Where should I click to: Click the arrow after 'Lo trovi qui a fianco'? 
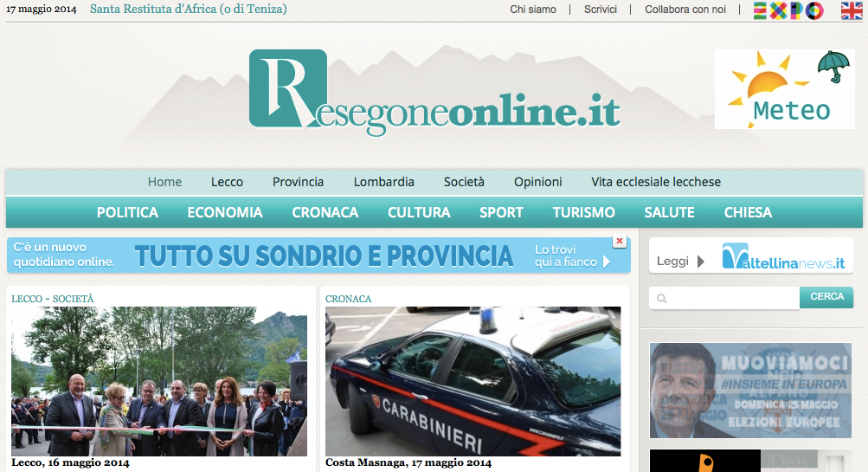[606, 262]
